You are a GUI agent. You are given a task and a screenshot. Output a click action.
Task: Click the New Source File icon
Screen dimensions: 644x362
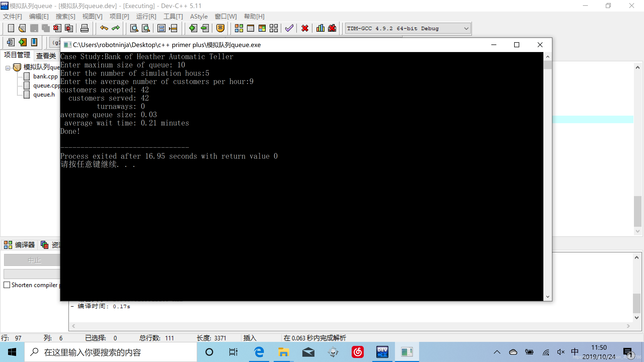pos(11,28)
